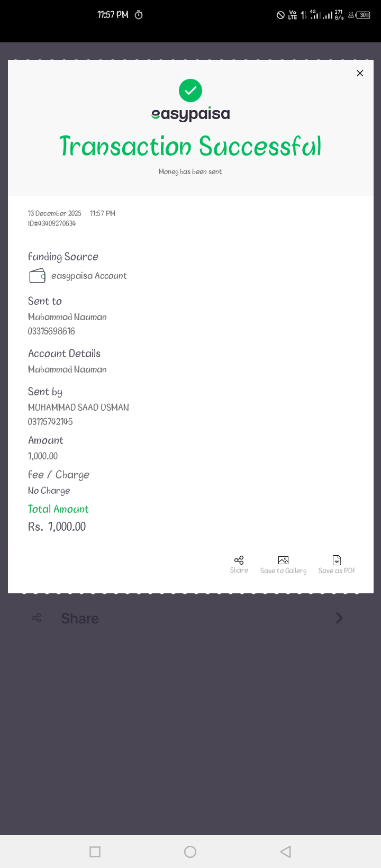This screenshot has height=868, width=381.
Task: Tap the battery indicator in status bar
Action: pos(363,15)
